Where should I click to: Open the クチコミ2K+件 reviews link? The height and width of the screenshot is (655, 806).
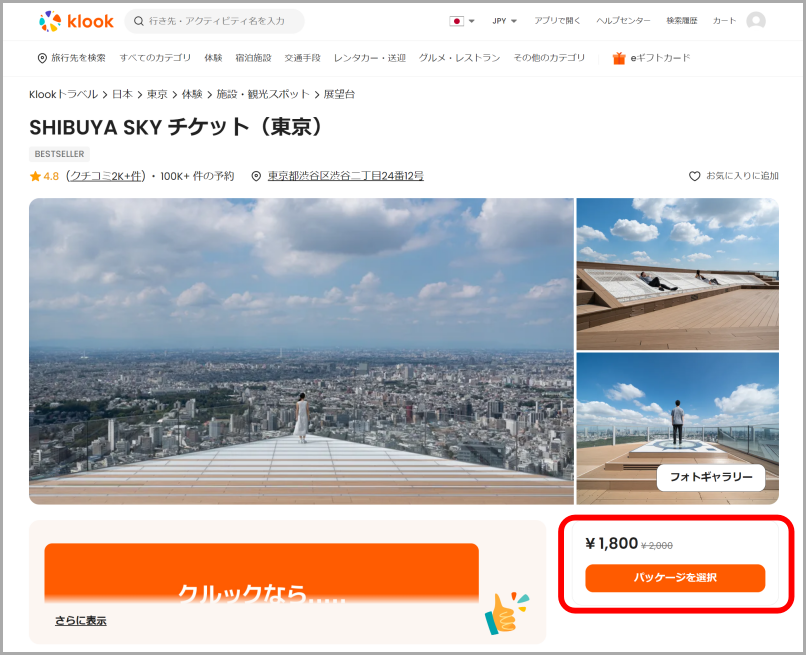point(105,176)
